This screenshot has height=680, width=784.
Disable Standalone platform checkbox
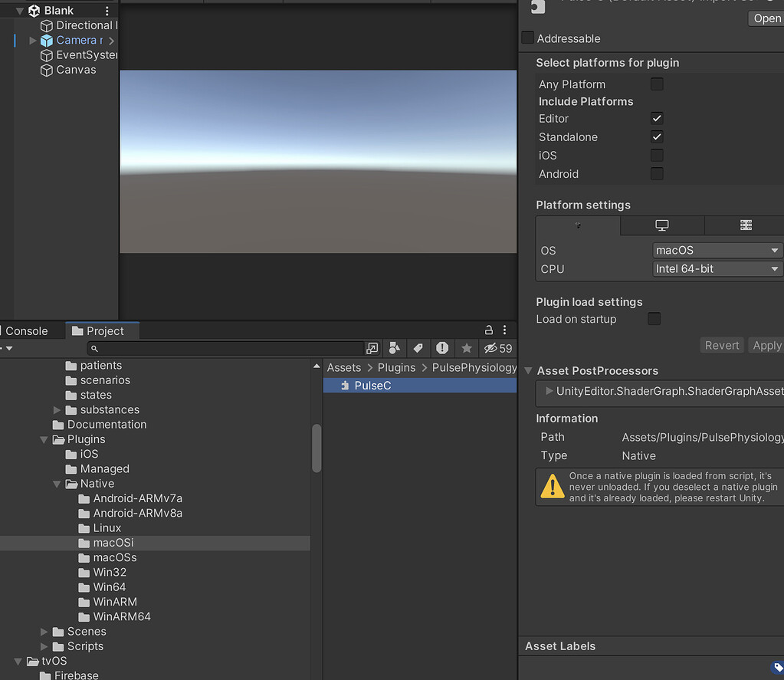(x=657, y=136)
